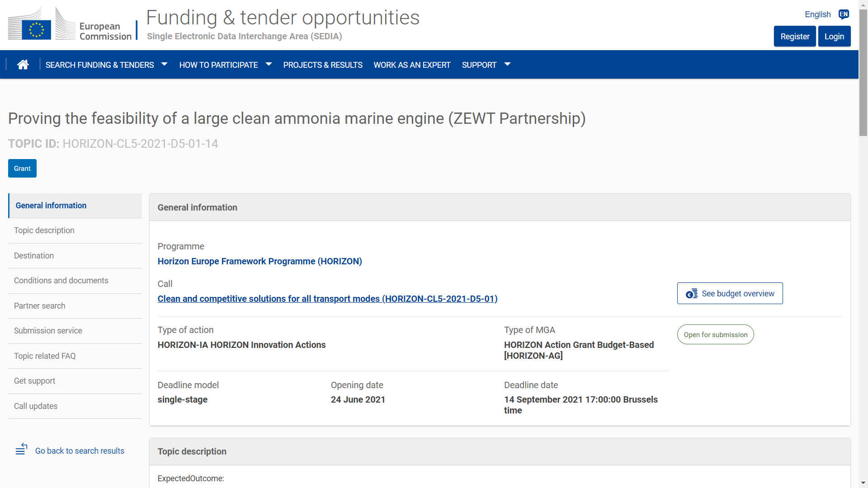Viewport: 868px width, 488px height.
Task: Open Conditions and documents section
Action: 75,281
